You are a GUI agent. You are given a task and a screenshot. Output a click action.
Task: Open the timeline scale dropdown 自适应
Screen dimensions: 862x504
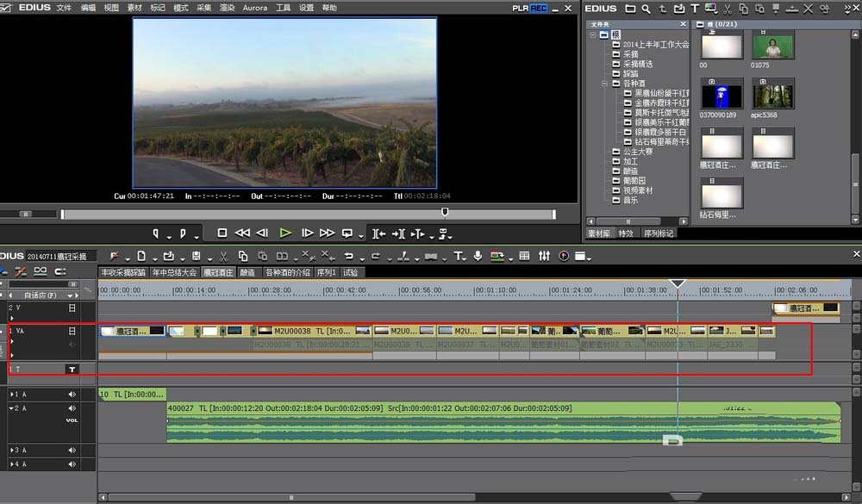click(70, 296)
